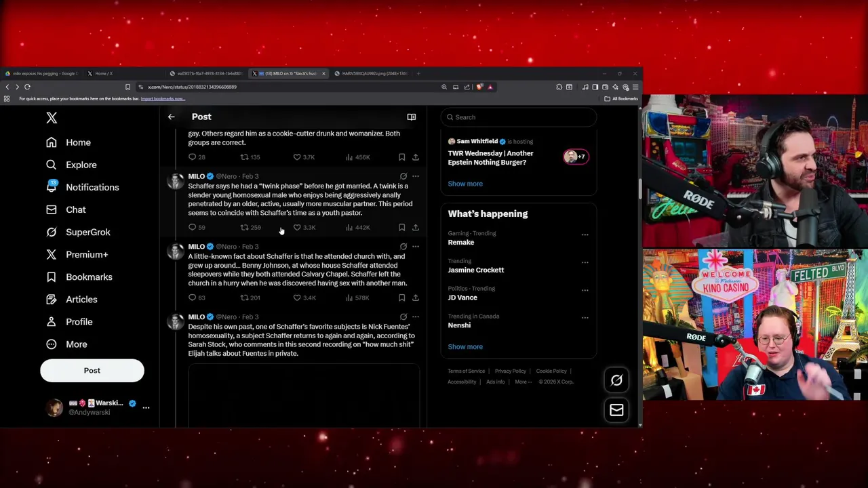
Task: Click the back arrow beside Post heading
Action: [171, 117]
